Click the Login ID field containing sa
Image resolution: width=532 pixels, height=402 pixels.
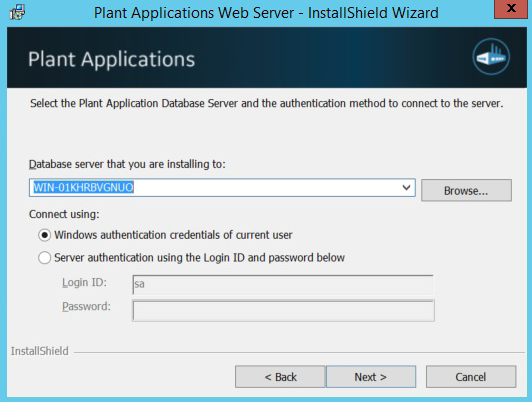(x=283, y=284)
